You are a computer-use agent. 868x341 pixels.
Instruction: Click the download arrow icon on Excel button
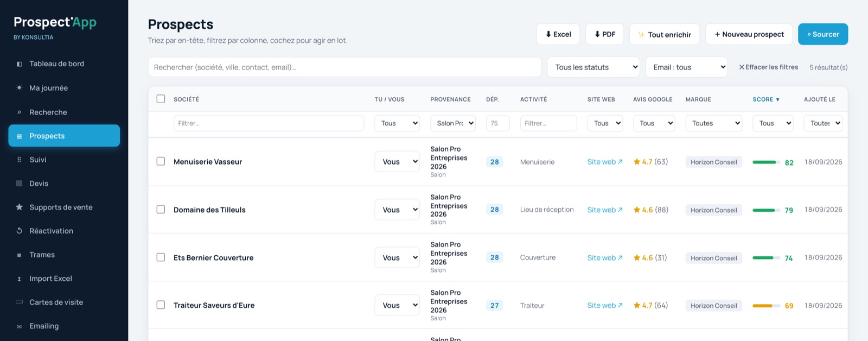click(548, 34)
